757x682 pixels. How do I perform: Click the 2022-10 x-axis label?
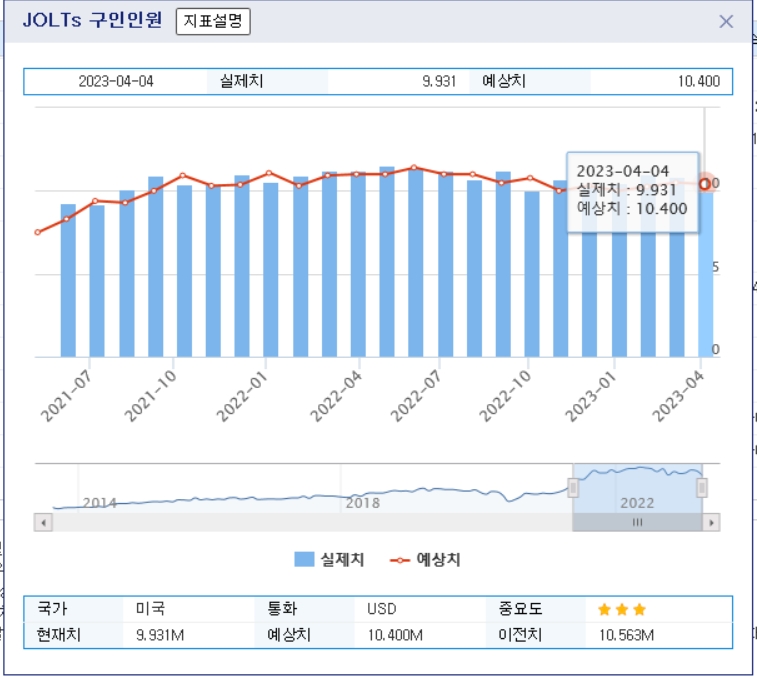(x=505, y=396)
